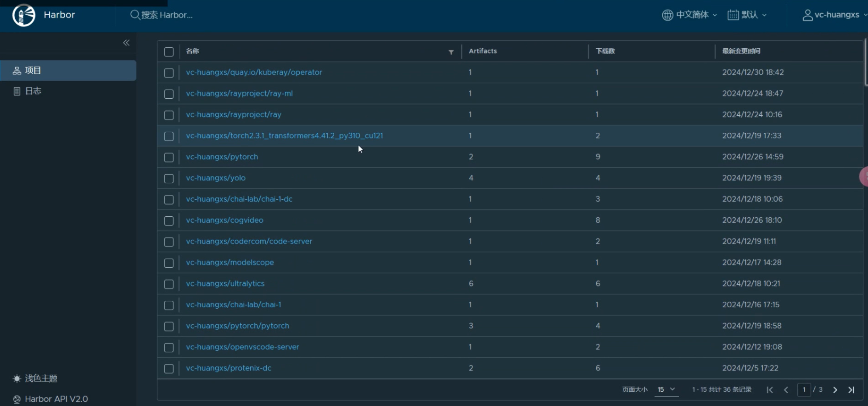Select all rows with header checkbox
This screenshot has width=868, height=406.
click(x=169, y=52)
